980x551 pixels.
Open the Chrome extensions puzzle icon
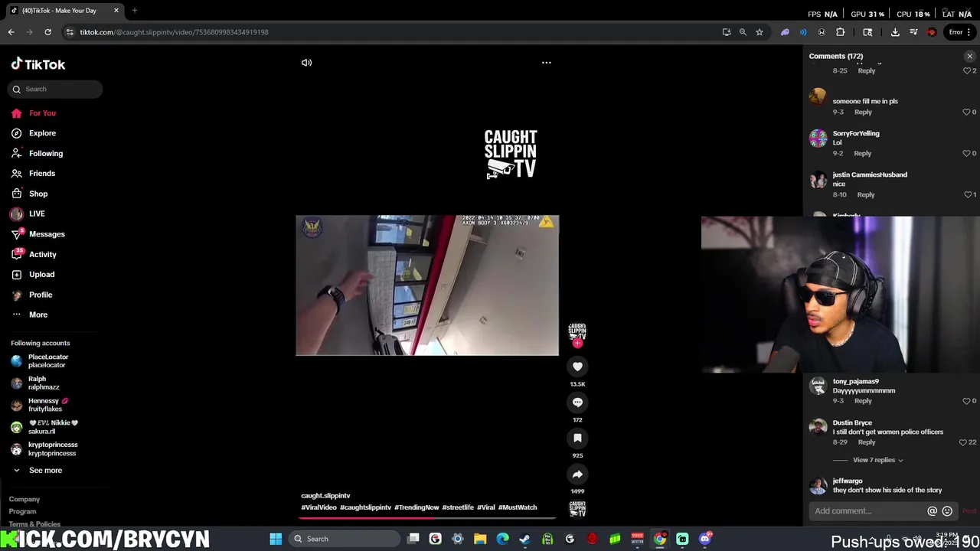(x=840, y=32)
